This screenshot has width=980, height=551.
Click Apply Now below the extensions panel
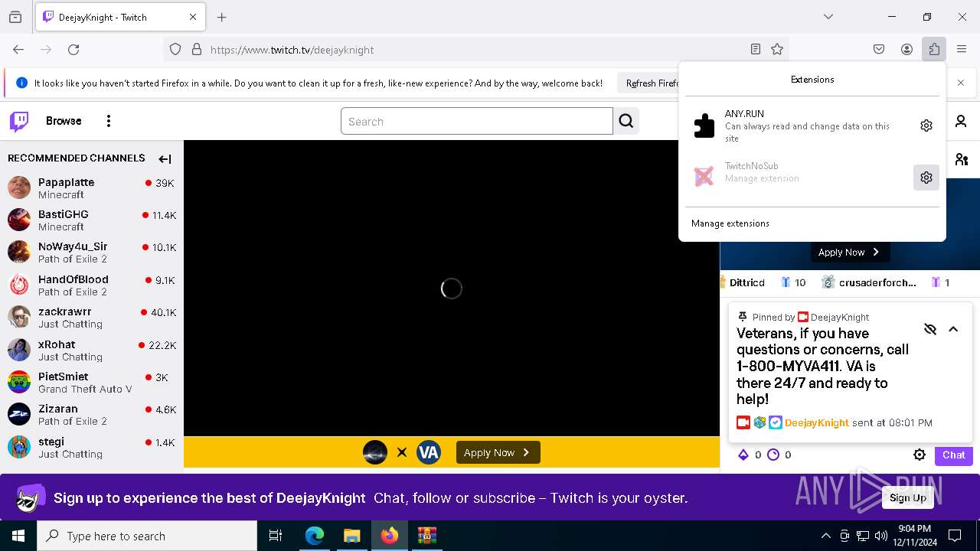pos(850,252)
